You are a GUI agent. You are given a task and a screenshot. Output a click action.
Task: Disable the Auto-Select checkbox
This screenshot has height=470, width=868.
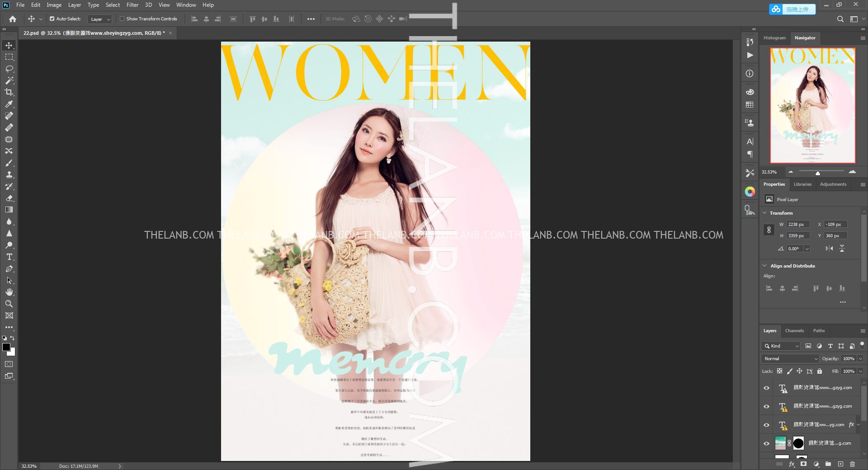pos(52,19)
